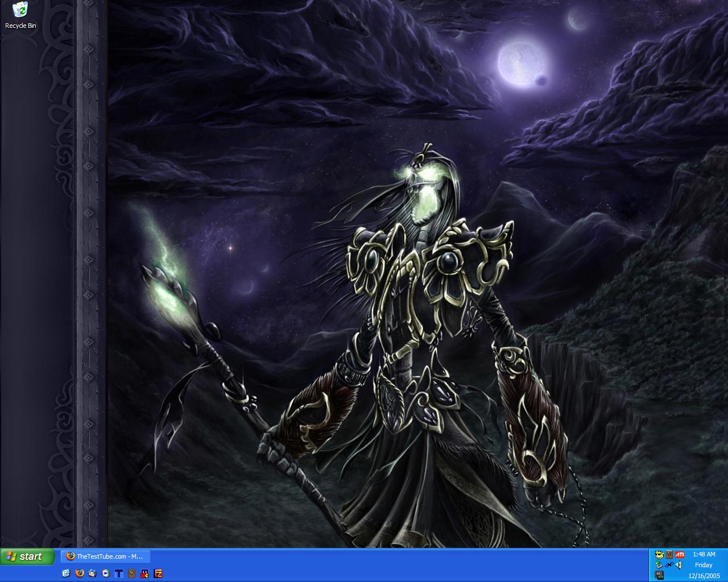Click the 12/16/2005 date in tray
Viewport: 728px width, 582px height.
pyautogui.click(x=704, y=576)
